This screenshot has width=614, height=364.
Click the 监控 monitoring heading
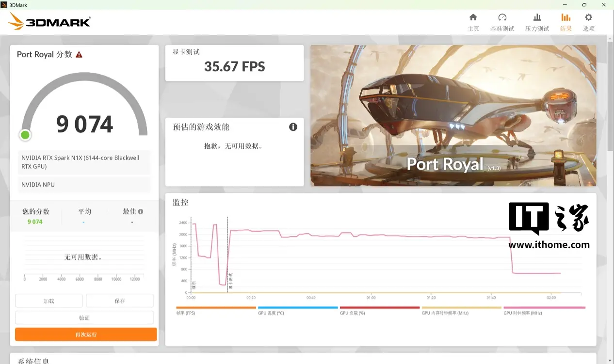point(180,202)
